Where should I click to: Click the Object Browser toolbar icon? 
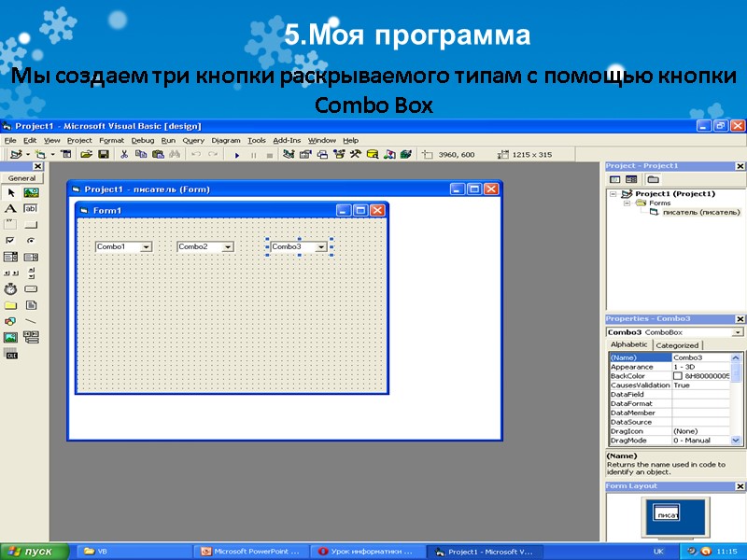[339, 154]
